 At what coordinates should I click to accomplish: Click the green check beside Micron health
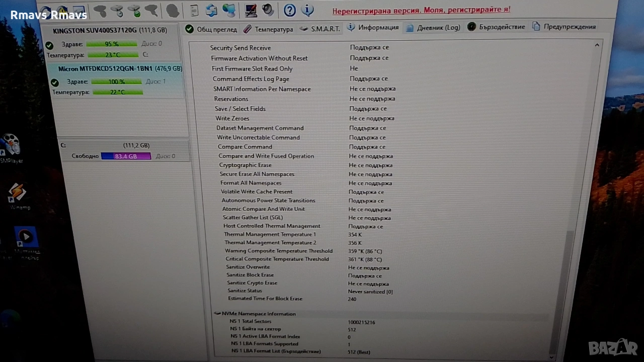pyautogui.click(x=55, y=82)
